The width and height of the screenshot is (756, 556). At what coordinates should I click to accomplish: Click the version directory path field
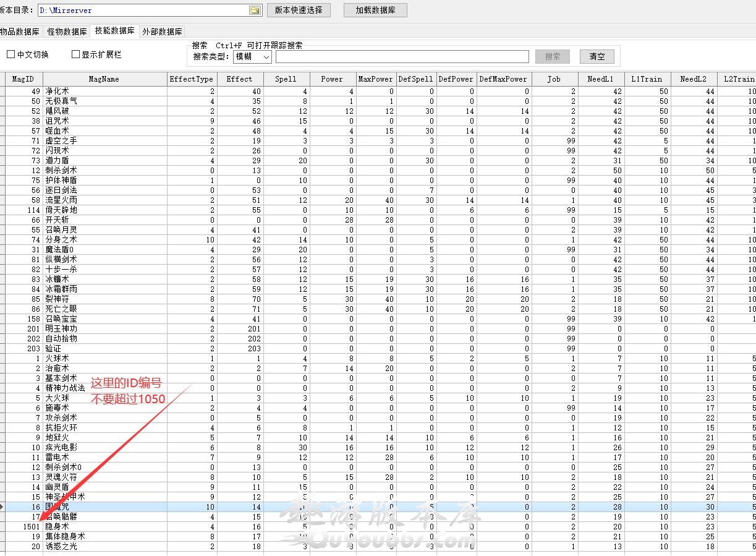[143, 11]
